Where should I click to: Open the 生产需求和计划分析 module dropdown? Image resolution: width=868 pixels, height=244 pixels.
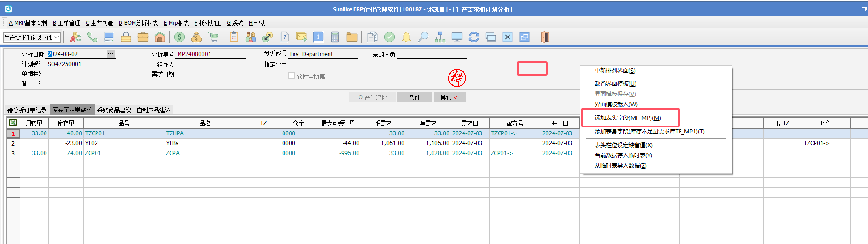click(56, 37)
